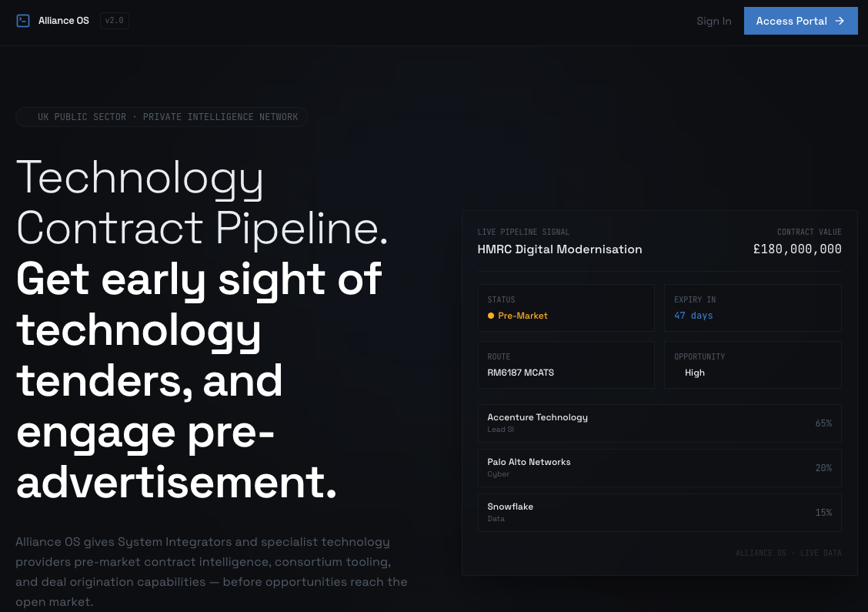Open the HMRC Digital Modernisation signal title
This screenshot has height=612, width=868.
pos(559,249)
